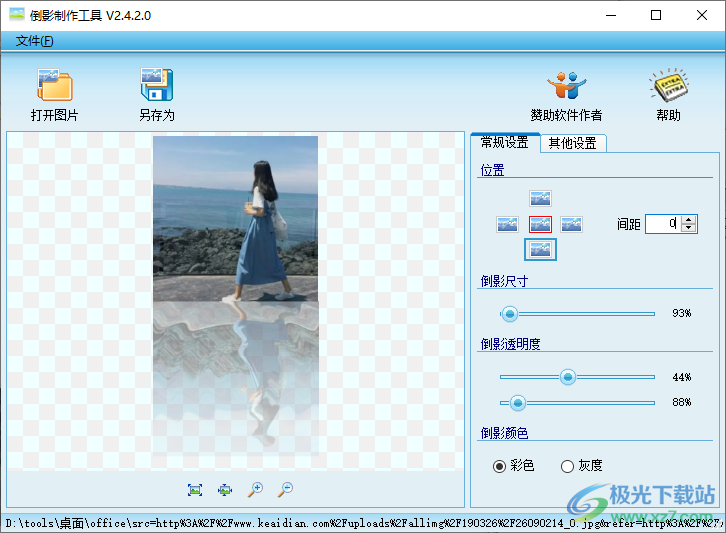Focus the 间距 input field
This screenshot has height=533, width=726.
[663, 224]
